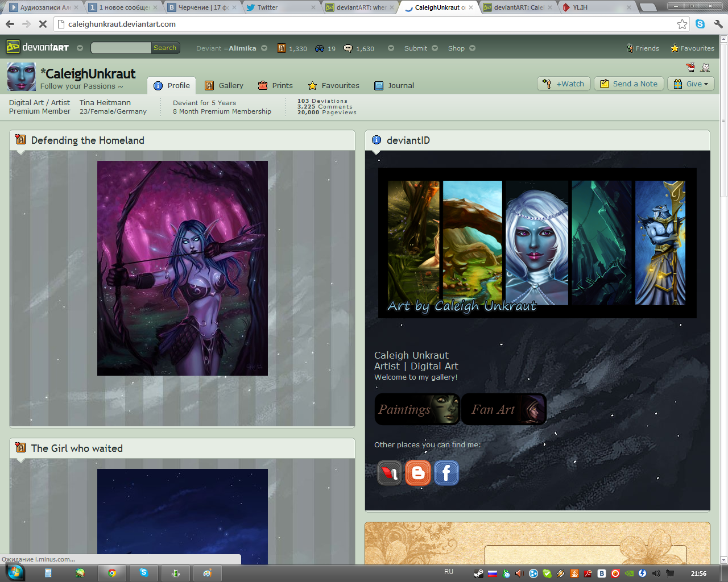Open the deviant watch count 19

pyautogui.click(x=325, y=48)
